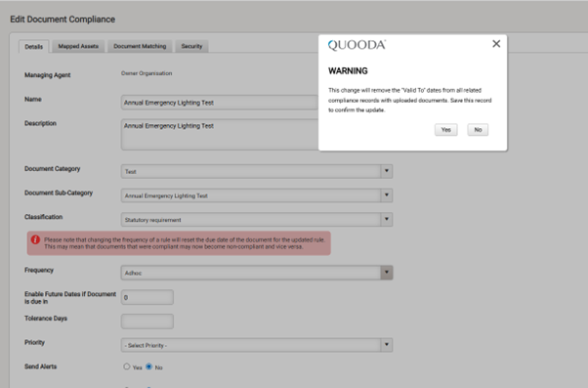The height and width of the screenshot is (388, 588).
Task: Click the WARNING heading text
Action: pyautogui.click(x=348, y=71)
